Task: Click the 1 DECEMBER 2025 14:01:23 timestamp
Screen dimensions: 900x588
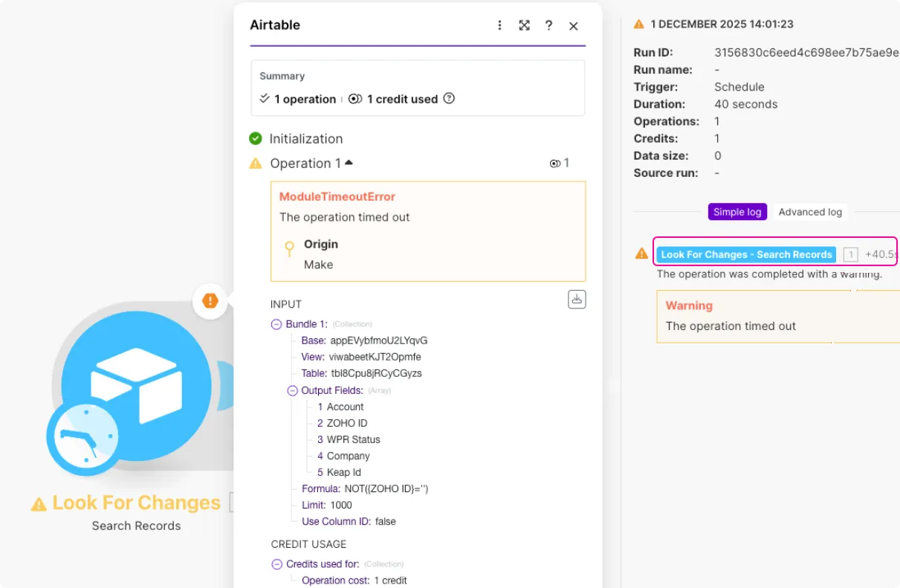Action: pyautogui.click(x=722, y=24)
